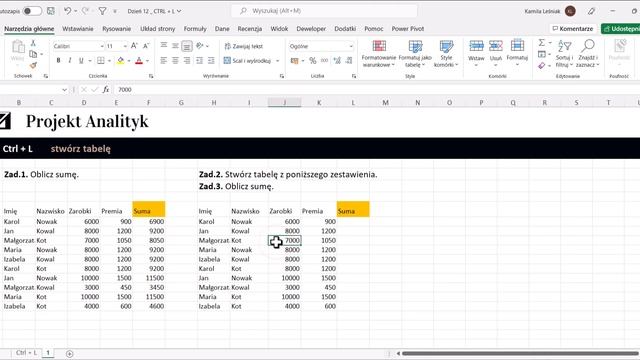Image resolution: width=640 pixels, height=360 pixels.
Task: Open Style komórki gallery
Action: (446, 53)
